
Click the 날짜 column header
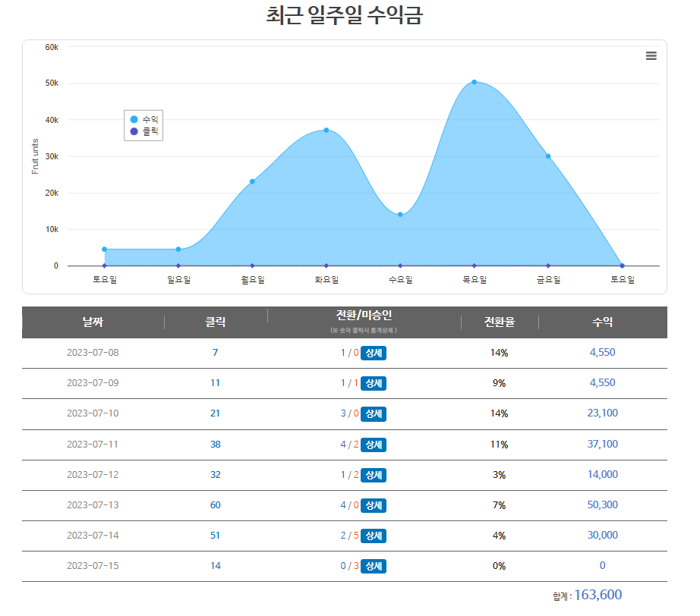(92, 322)
